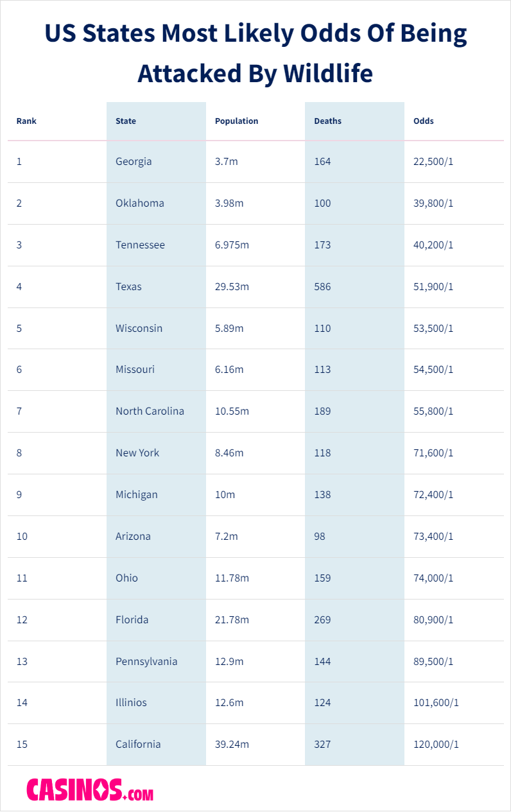
Task: Click the Michigan state cell
Action: (136, 495)
